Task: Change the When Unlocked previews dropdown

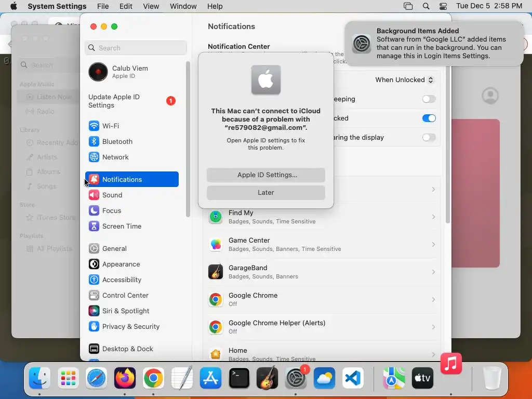Action: (x=404, y=79)
